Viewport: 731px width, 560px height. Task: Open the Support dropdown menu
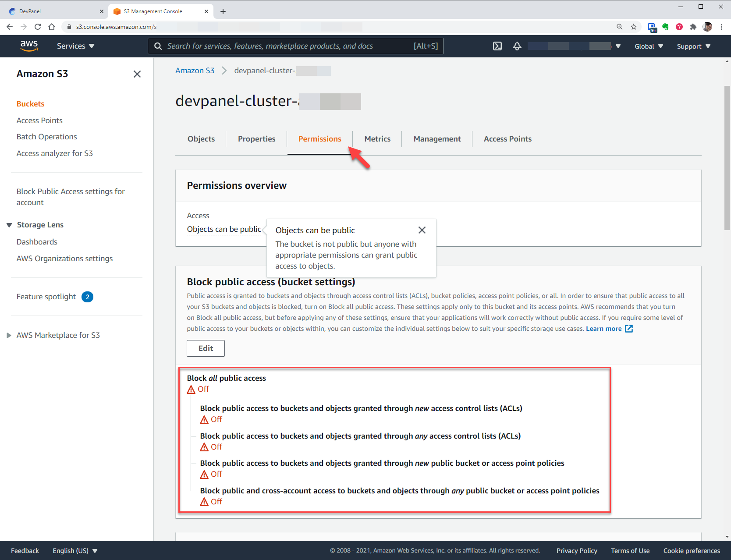click(693, 46)
